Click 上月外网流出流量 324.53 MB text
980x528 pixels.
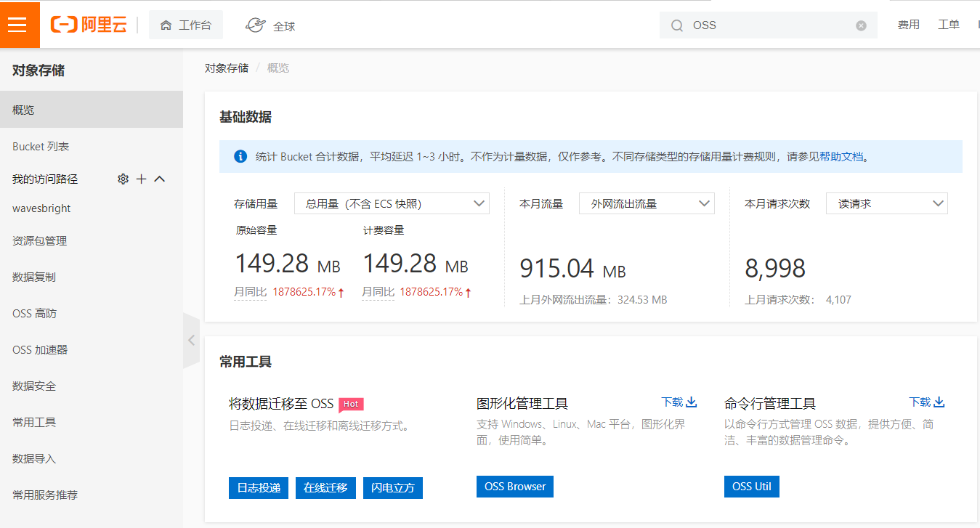pos(594,299)
